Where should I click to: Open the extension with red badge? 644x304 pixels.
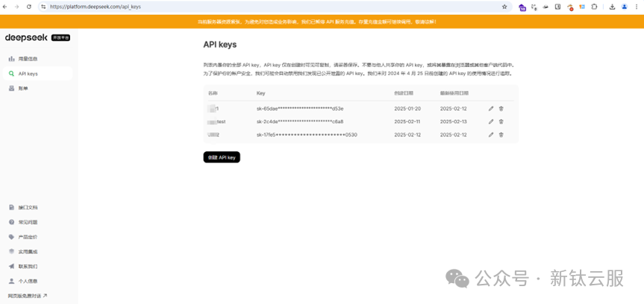point(570,7)
